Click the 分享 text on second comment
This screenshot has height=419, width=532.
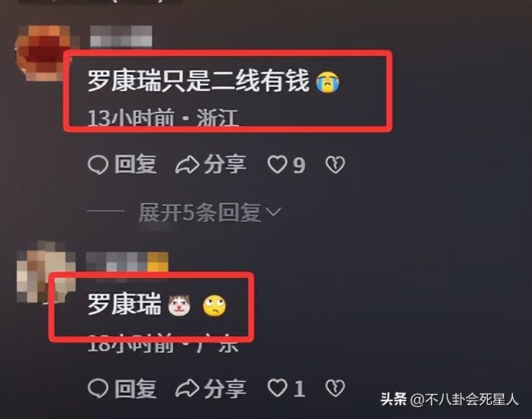[x=225, y=388]
